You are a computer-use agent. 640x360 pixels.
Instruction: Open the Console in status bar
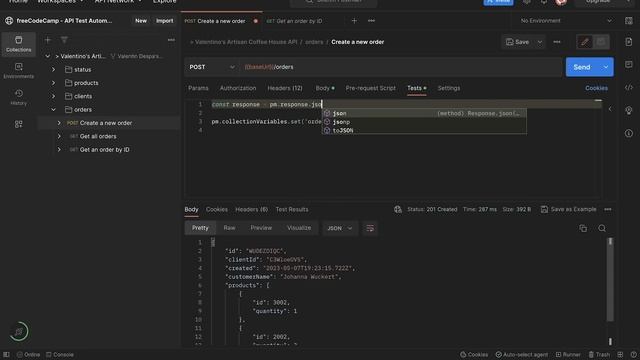tap(60, 355)
